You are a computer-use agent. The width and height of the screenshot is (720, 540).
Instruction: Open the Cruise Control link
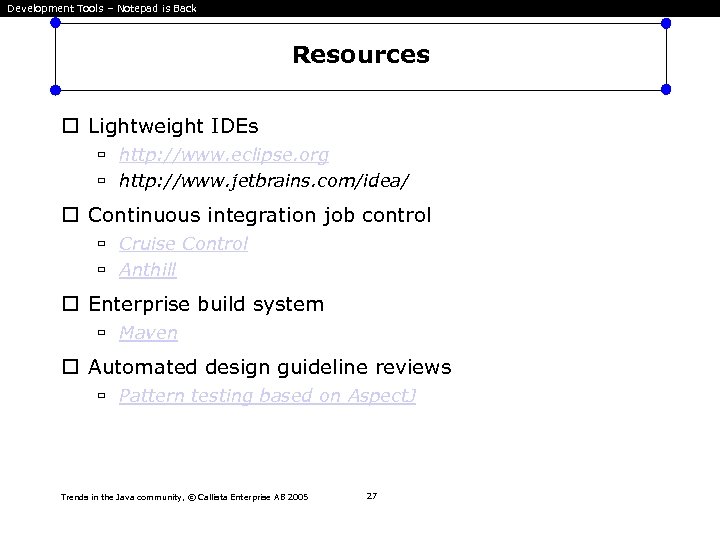pos(183,244)
